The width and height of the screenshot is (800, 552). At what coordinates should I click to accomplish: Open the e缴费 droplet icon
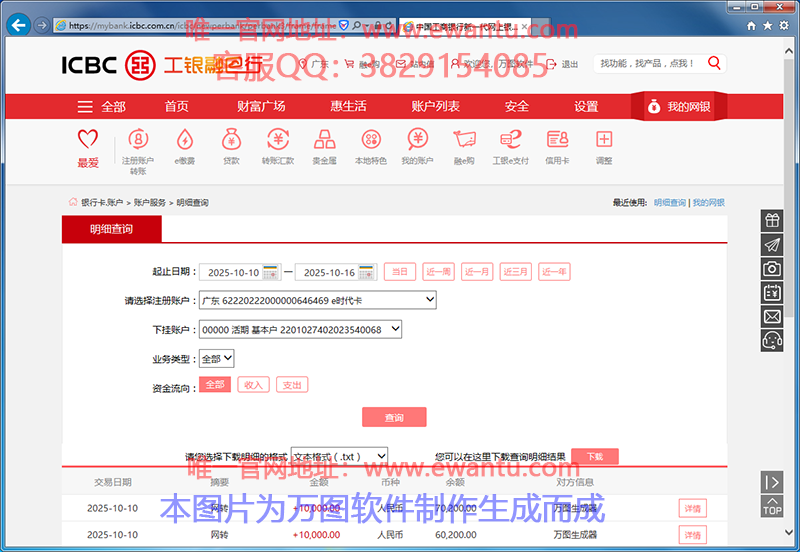(x=185, y=139)
